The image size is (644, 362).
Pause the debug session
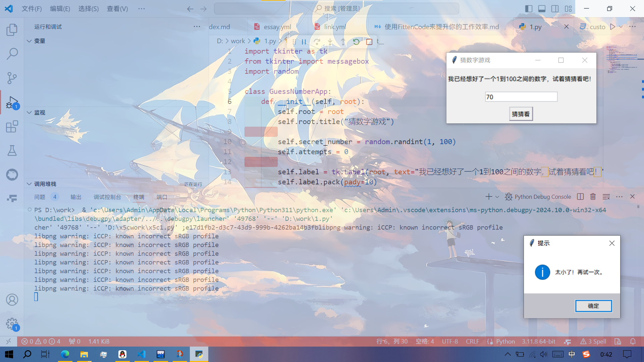pyautogui.click(x=304, y=42)
